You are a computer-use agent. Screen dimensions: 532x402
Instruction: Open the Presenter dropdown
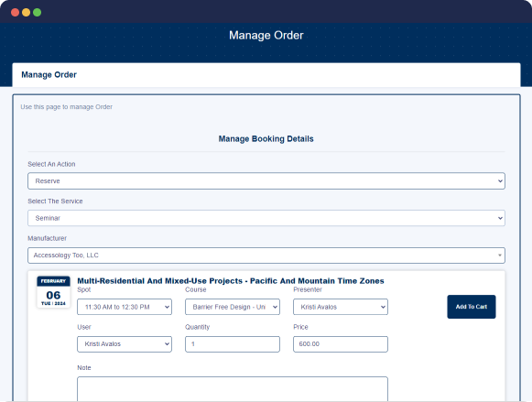click(341, 307)
